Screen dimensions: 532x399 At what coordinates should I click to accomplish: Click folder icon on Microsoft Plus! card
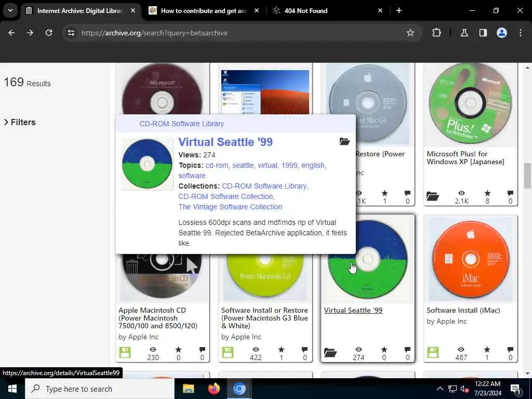[433, 196]
